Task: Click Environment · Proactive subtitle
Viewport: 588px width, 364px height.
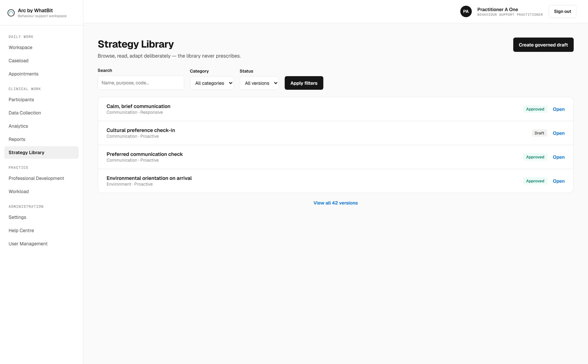Action: (x=129, y=184)
